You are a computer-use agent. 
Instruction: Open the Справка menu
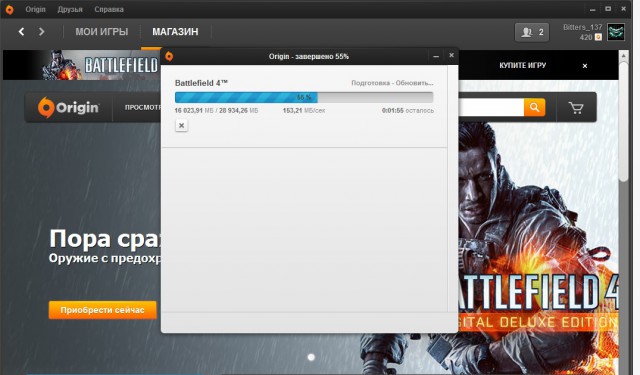109,9
